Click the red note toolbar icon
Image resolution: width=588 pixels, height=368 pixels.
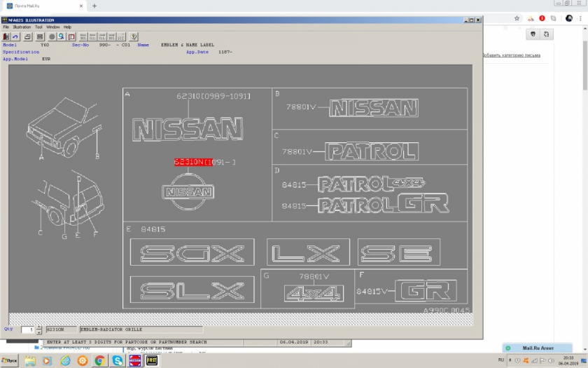tap(71, 36)
